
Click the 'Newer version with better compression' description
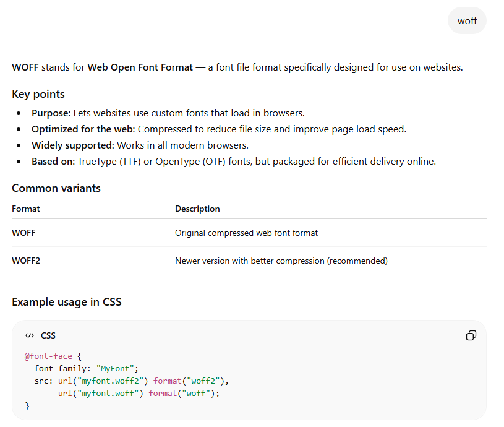click(281, 261)
